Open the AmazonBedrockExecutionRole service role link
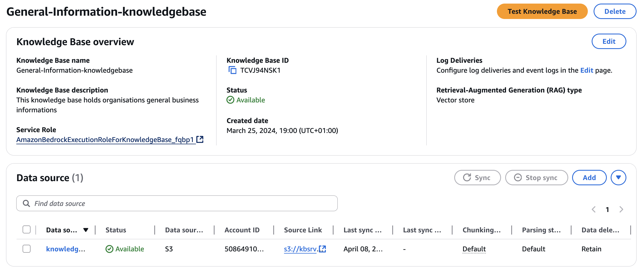The height and width of the screenshot is (272, 644). click(105, 140)
